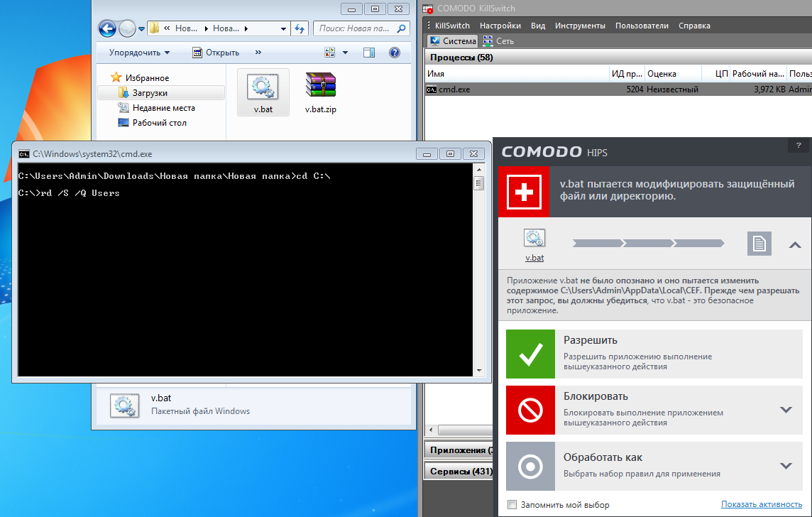Click the second path segment Нова... in address bar
812x517 pixels.
(x=226, y=28)
